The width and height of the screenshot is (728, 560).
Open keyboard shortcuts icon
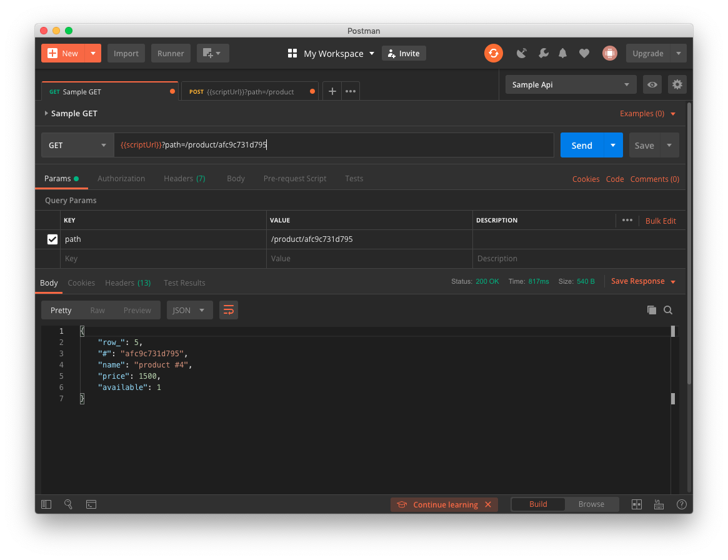click(659, 504)
